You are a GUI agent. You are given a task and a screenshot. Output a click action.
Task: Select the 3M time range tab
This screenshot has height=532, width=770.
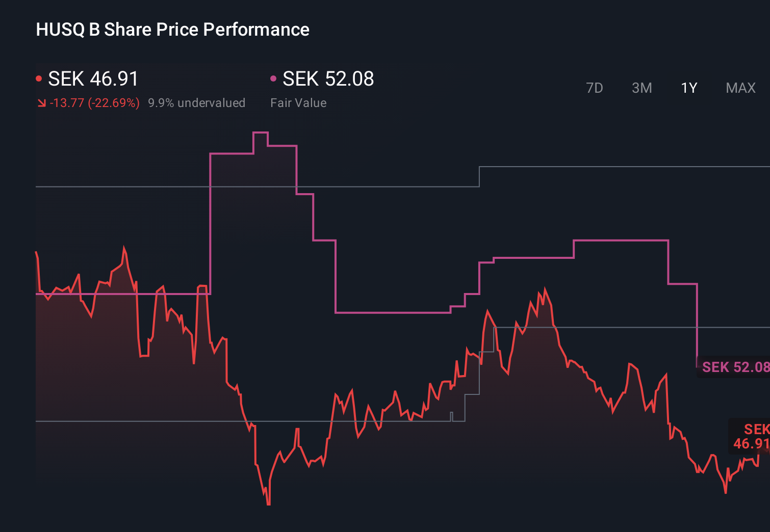pyautogui.click(x=641, y=88)
